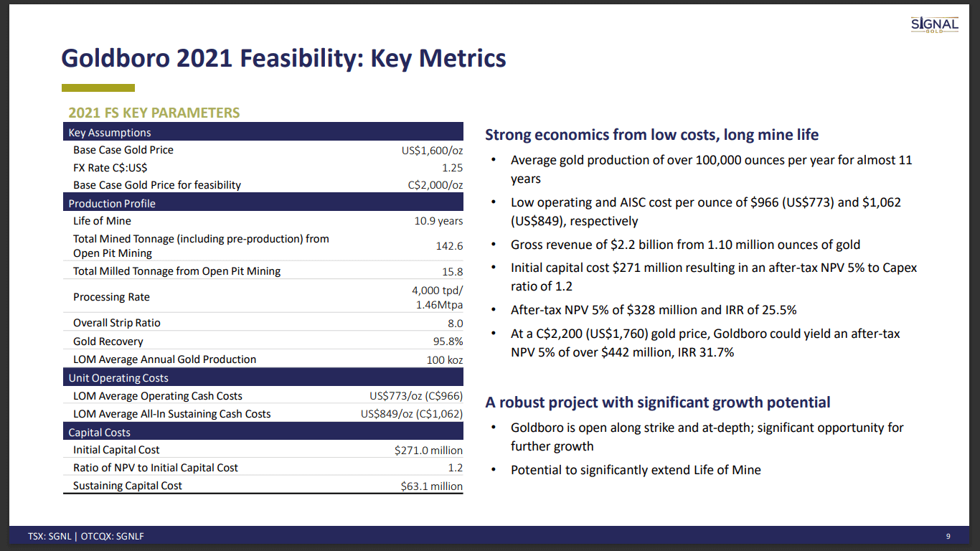Viewport: 980px width, 551px height.
Task: Select the value '100 koz'
Action: pos(445,360)
